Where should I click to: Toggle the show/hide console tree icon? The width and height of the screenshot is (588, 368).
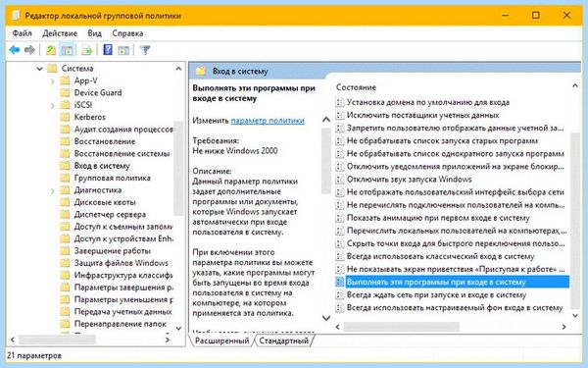coord(67,50)
